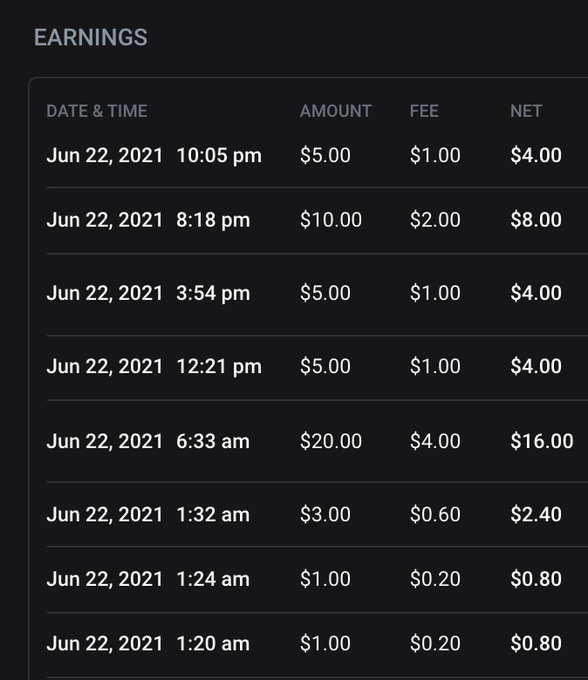Select the 8:18 pm earnings row
This screenshot has height=680, width=588.
click(317, 220)
